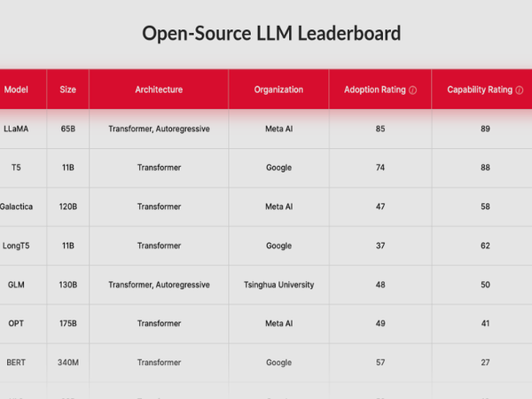Screen dimensions: 532x399
Task: Click the OPT row's Transformer cell
Action: [159, 324]
